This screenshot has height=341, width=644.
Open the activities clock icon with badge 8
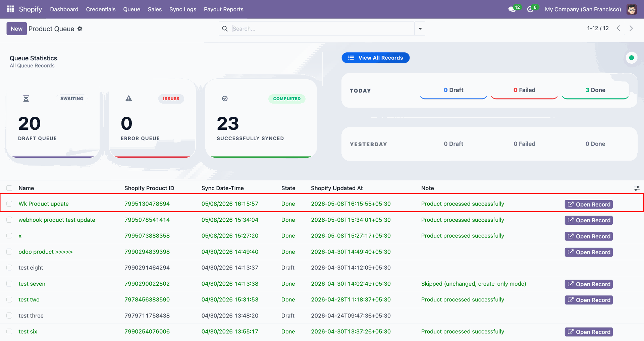coord(530,9)
